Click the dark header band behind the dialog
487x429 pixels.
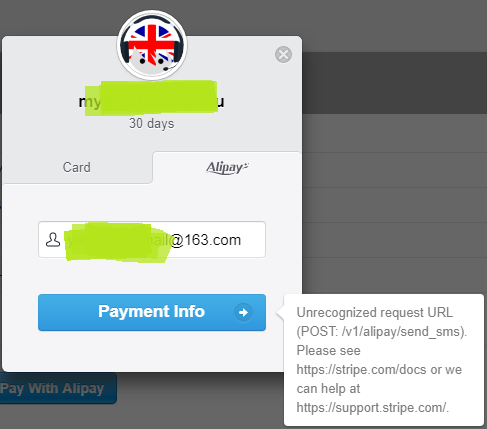click(395, 83)
